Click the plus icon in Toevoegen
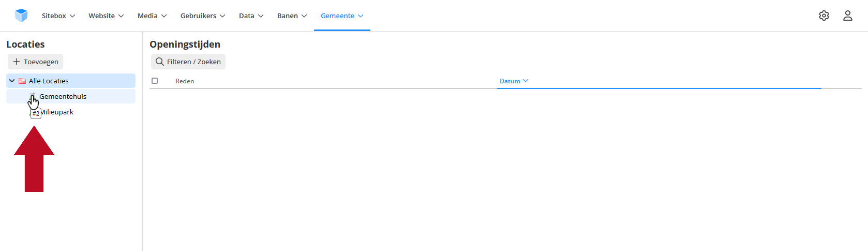 [17, 62]
